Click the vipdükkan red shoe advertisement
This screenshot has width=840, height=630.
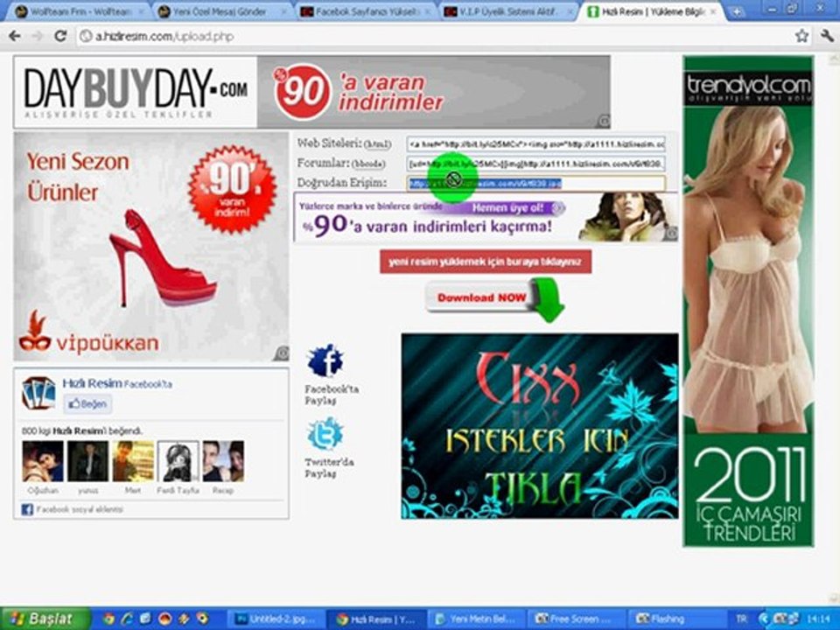point(151,247)
